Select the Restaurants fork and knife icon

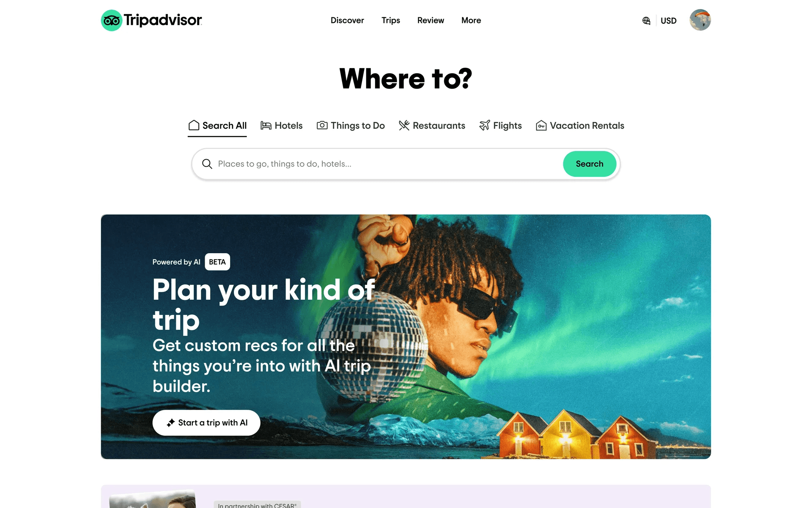click(x=404, y=125)
